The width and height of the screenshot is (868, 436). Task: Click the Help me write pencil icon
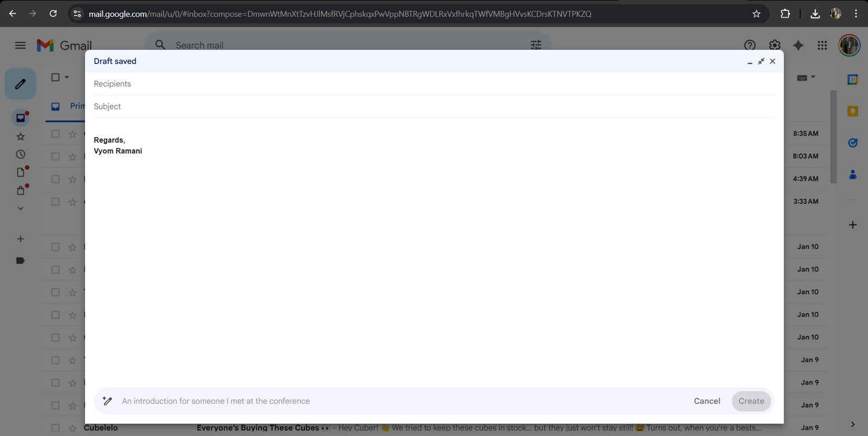tap(107, 401)
